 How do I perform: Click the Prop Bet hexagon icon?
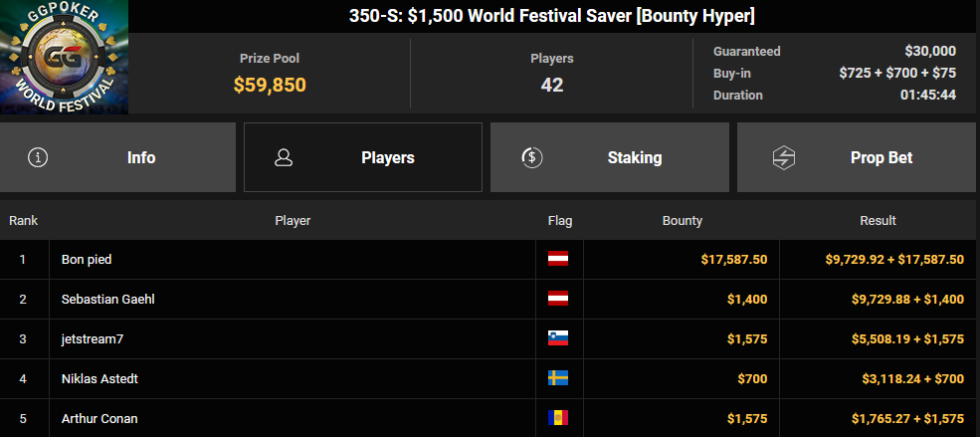click(783, 157)
